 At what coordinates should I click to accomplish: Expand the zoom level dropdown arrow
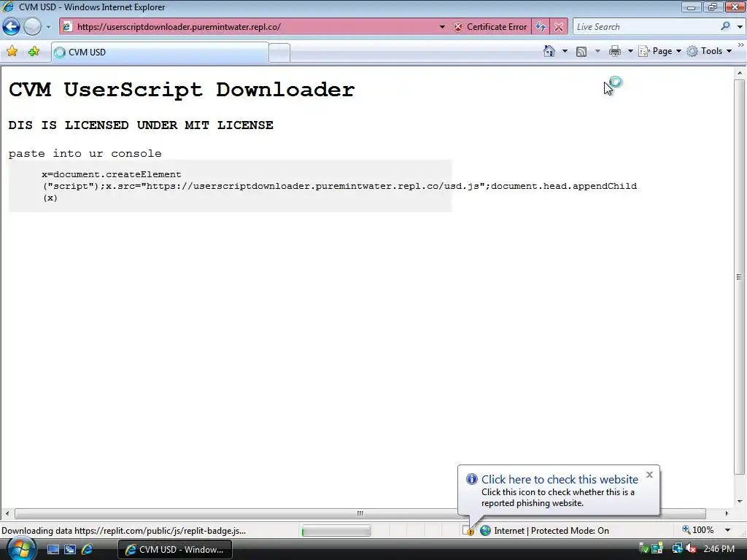[x=728, y=530]
